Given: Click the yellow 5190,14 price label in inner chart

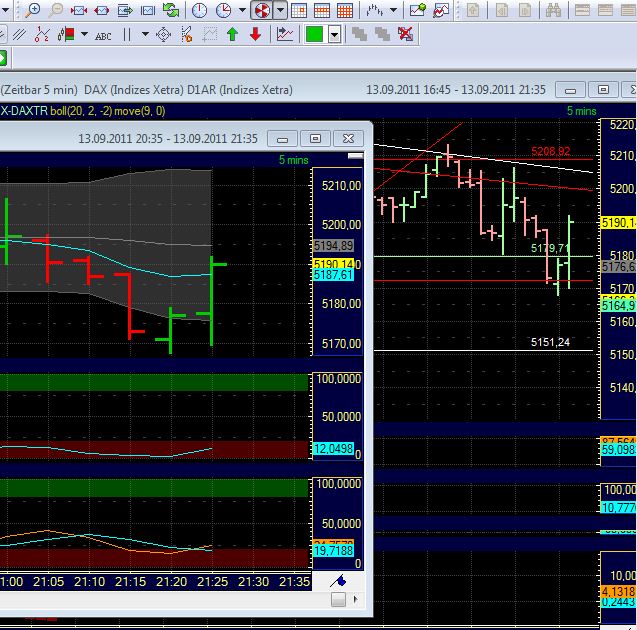Looking at the screenshot, I should point(334,264).
